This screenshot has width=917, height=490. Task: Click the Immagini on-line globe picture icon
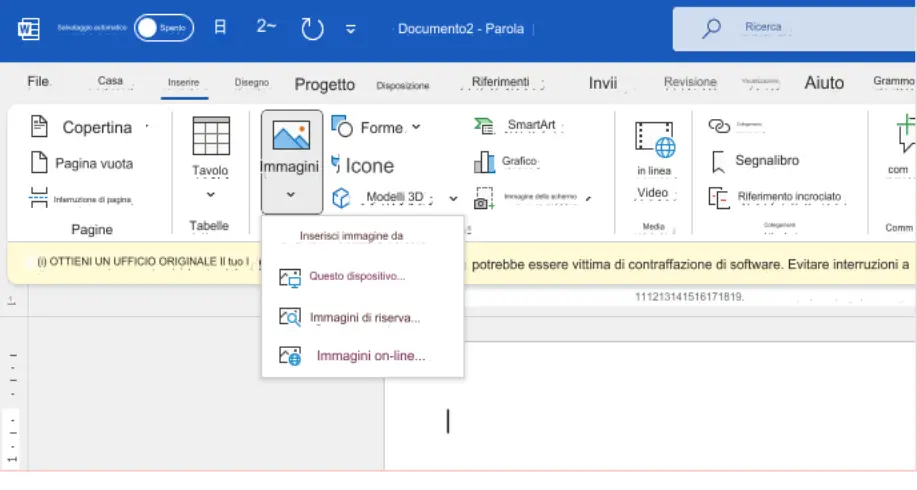tap(290, 356)
